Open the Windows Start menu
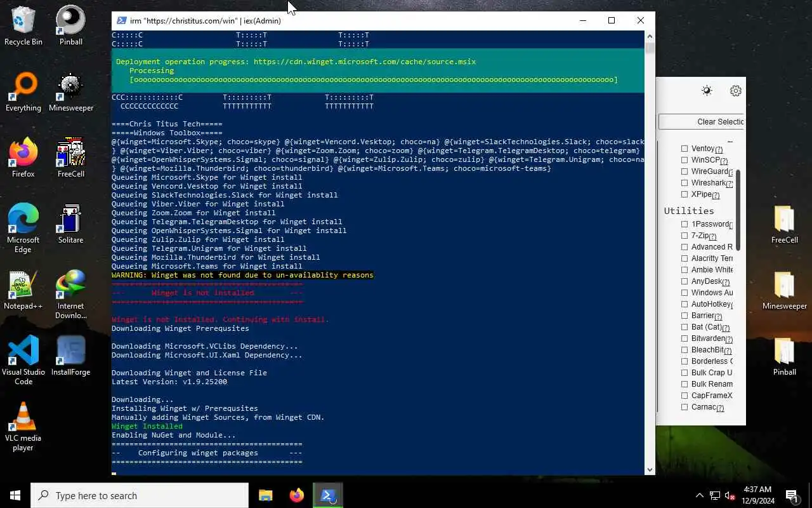Viewport: 812px width, 508px height. tap(15, 495)
